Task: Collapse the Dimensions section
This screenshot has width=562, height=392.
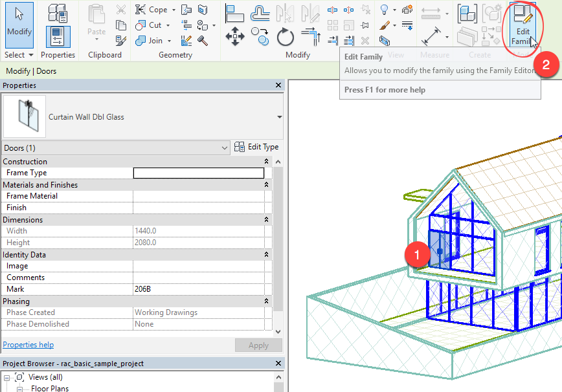Action: pyautogui.click(x=266, y=219)
